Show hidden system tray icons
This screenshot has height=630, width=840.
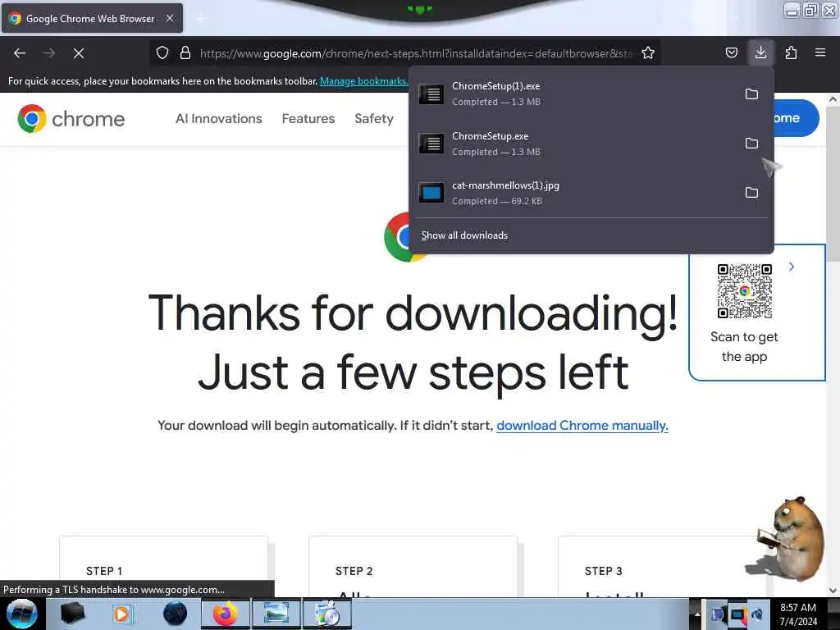(697, 614)
